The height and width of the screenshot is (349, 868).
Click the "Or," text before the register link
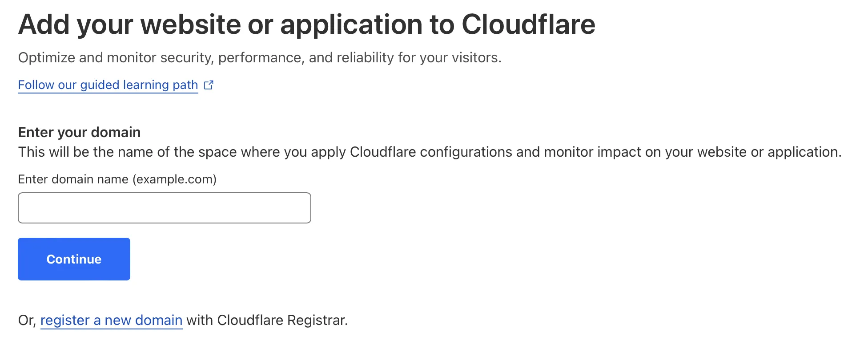tap(27, 321)
